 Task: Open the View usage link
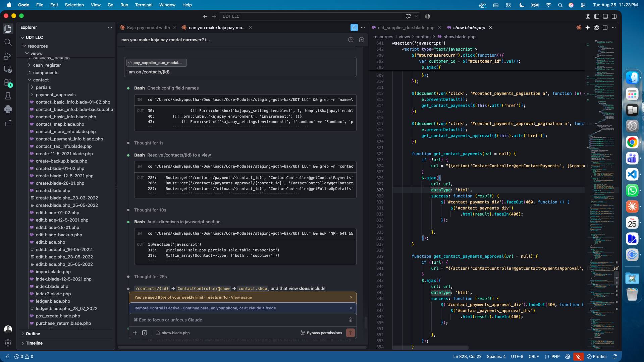241,297
